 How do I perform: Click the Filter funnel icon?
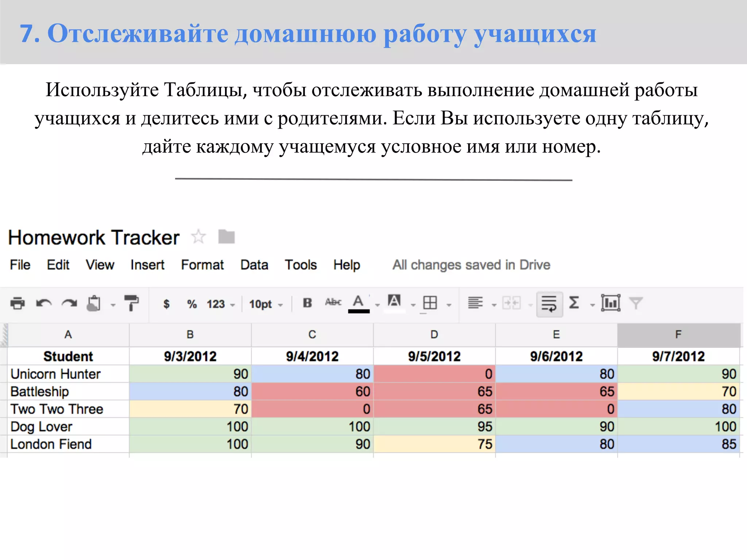coord(636,303)
